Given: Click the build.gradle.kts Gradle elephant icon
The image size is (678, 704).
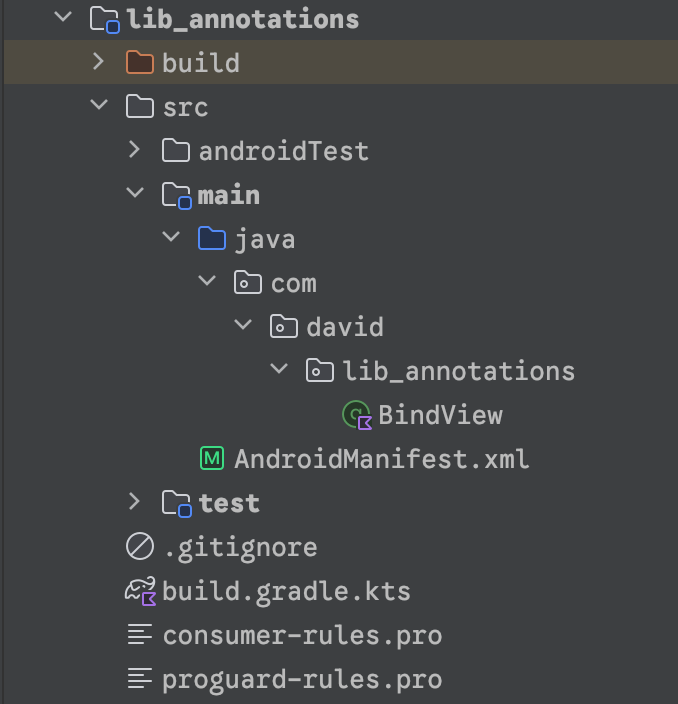Looking at the screenshot, I should point(140,591).
